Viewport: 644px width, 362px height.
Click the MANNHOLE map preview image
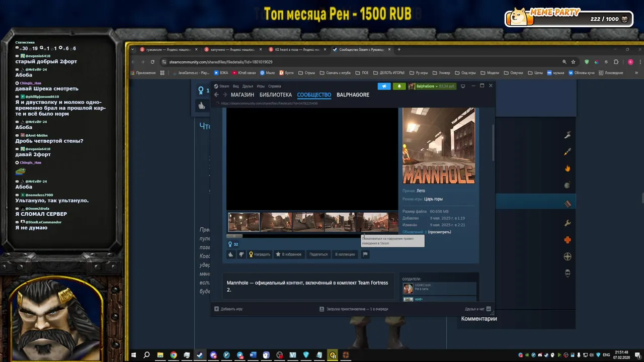click(439, 146)
